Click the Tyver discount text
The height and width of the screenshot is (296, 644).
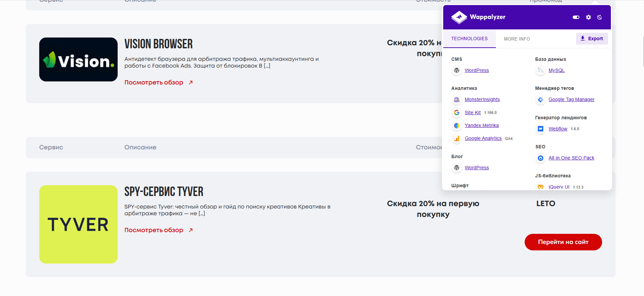point(433,209)
